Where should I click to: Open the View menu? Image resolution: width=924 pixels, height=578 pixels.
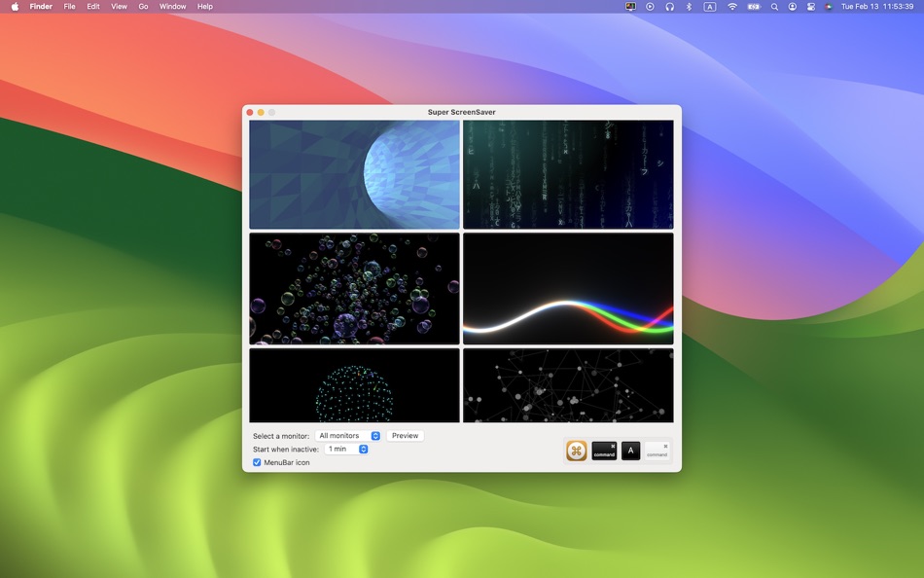[119, 7]
